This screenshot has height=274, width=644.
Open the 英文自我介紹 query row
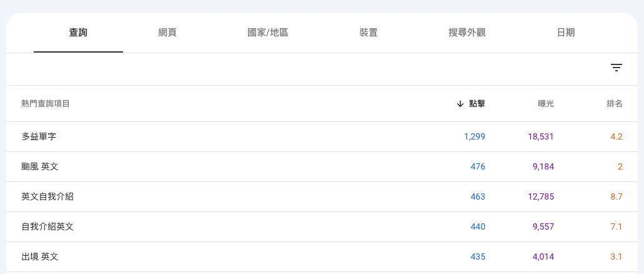(47, 196)
